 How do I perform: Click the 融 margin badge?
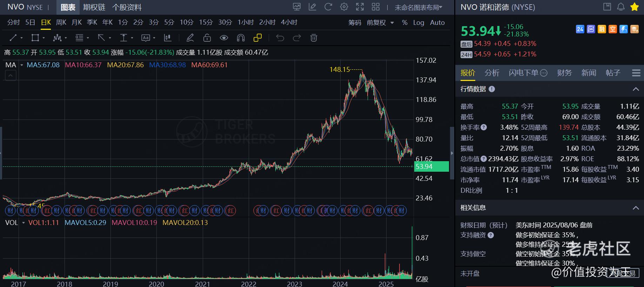click(x=602, y=29)
